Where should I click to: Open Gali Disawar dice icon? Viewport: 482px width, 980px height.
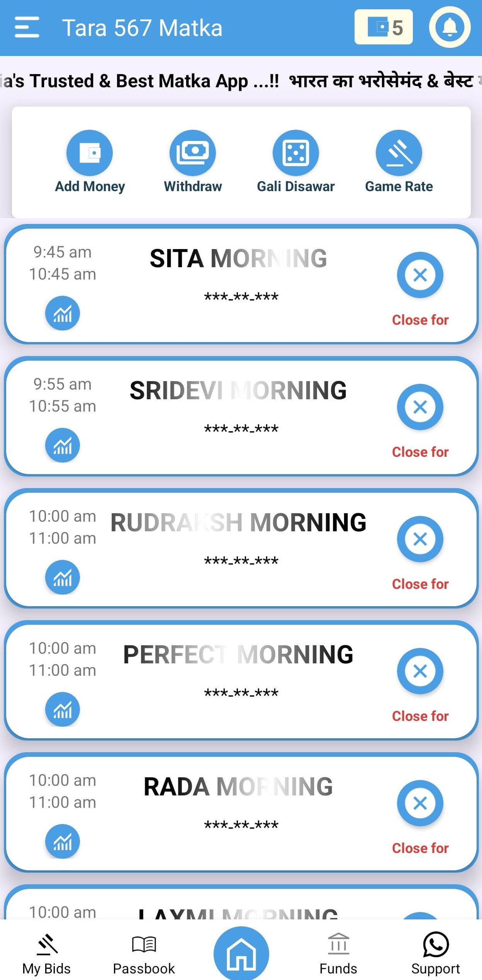point(296,153)
